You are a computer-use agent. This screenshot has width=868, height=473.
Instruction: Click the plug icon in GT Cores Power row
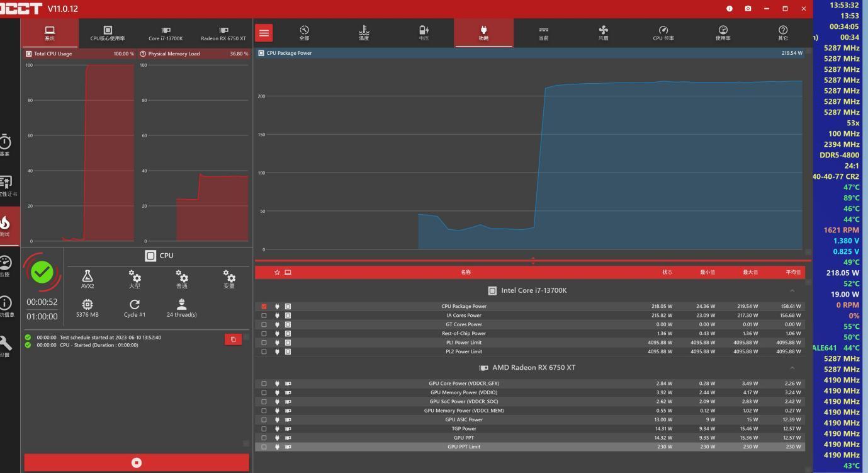277,324
